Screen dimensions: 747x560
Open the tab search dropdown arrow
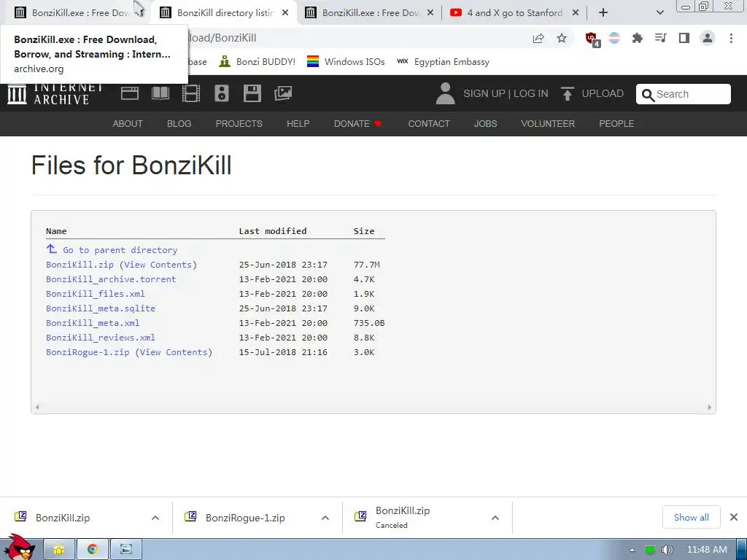click(x=659, y=13)
